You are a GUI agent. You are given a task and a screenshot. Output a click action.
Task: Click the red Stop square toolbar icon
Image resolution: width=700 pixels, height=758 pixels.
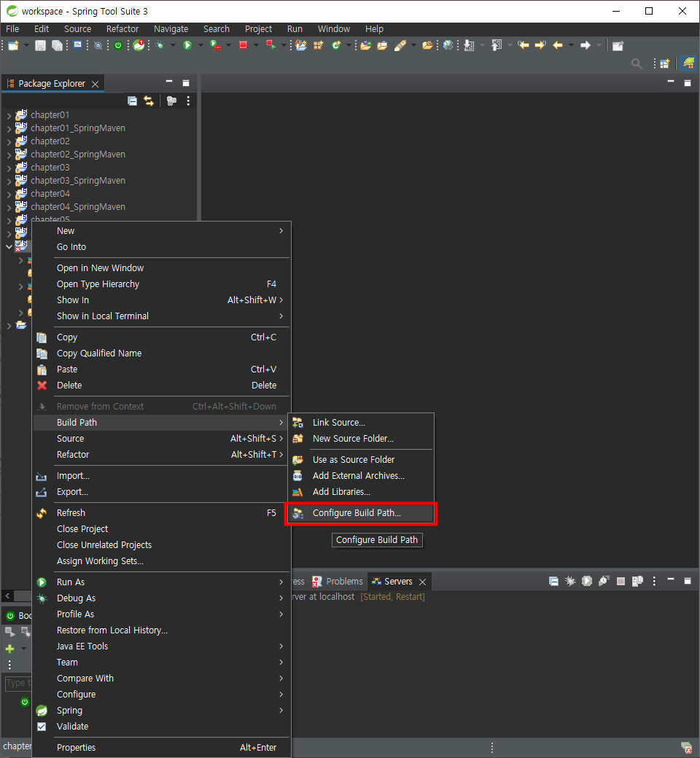click(244, 45)
